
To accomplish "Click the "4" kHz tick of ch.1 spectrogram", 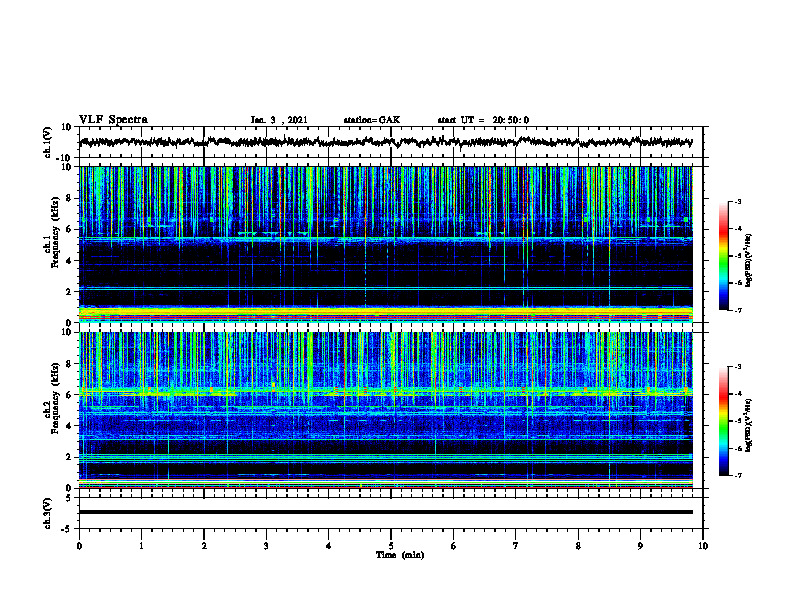I will coord(70,260).
